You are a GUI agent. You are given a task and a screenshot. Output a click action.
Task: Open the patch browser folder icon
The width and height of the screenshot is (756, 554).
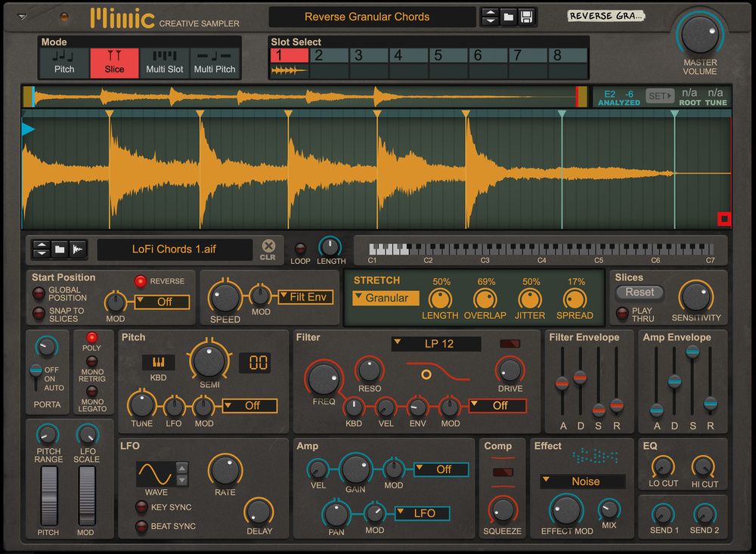click(x=509, y=17)
